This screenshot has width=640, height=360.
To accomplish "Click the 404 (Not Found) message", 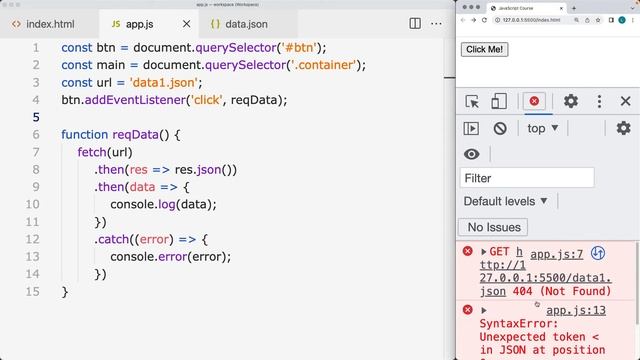I will click(x=562, y=291).
